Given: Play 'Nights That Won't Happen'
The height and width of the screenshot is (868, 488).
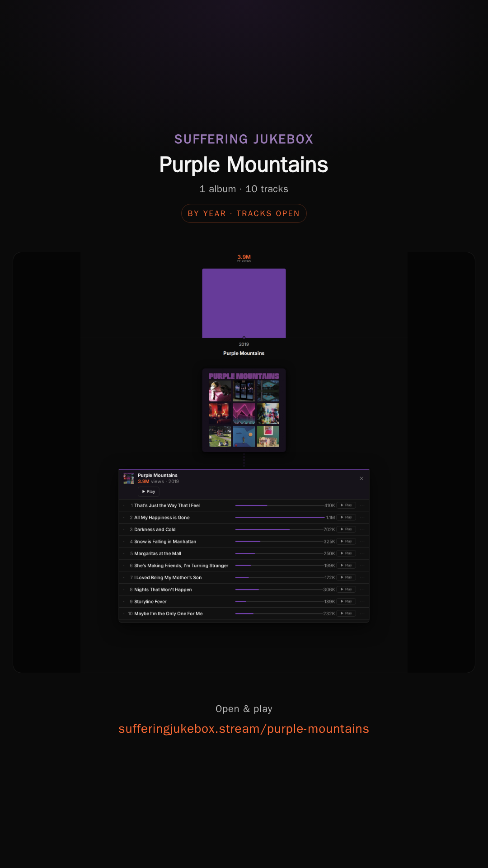Looking at the screenshot, I should (x=346, y=590).
